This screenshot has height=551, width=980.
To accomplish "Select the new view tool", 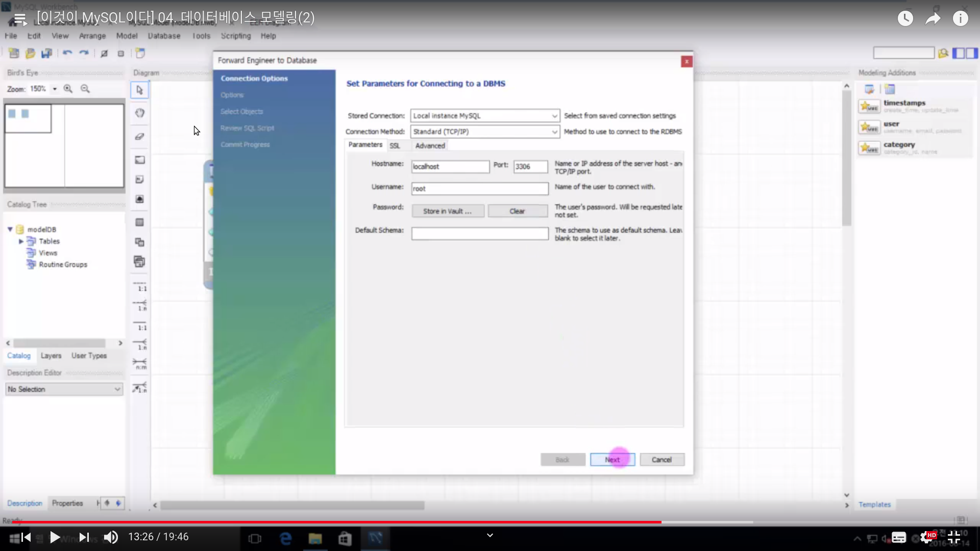I will [x=139, y=242].
